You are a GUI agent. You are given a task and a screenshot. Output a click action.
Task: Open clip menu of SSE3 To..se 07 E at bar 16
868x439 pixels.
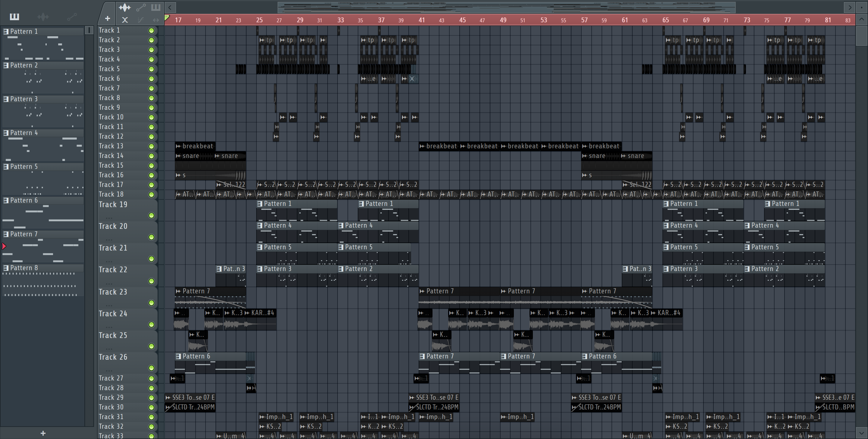[168, 397]
